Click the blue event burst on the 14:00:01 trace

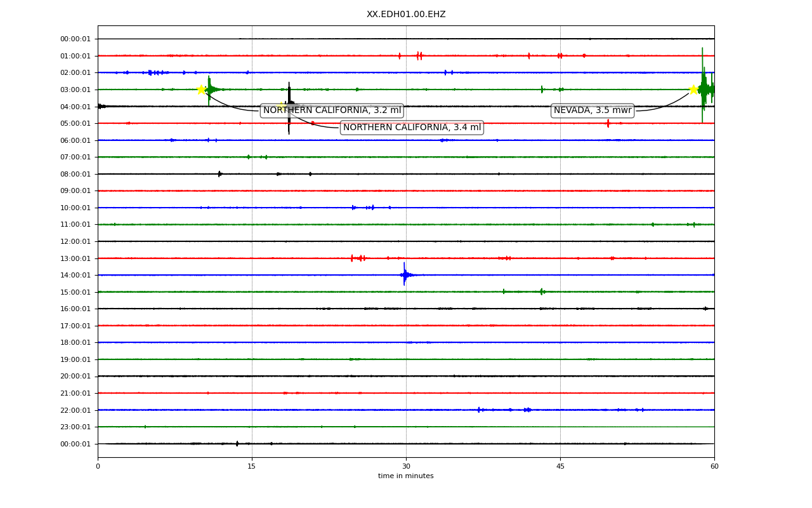coord(405,274)
